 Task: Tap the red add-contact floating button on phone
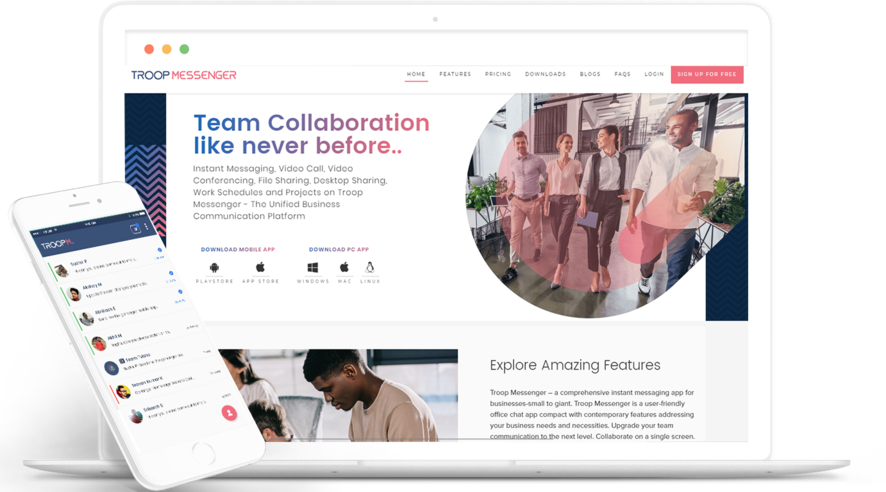tap(229, 412)
